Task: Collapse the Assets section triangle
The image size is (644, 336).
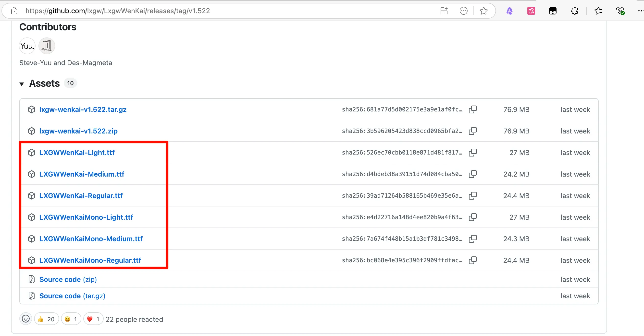Action: 22,84
